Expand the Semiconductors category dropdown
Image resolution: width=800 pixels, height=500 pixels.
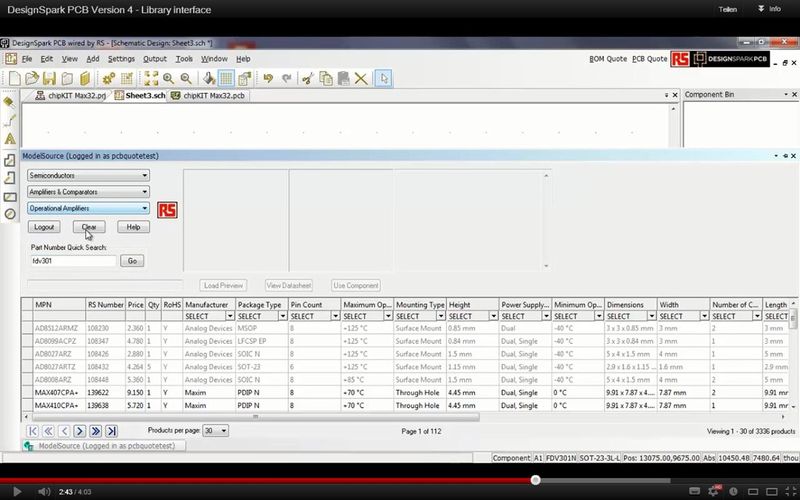click(88, 176)
